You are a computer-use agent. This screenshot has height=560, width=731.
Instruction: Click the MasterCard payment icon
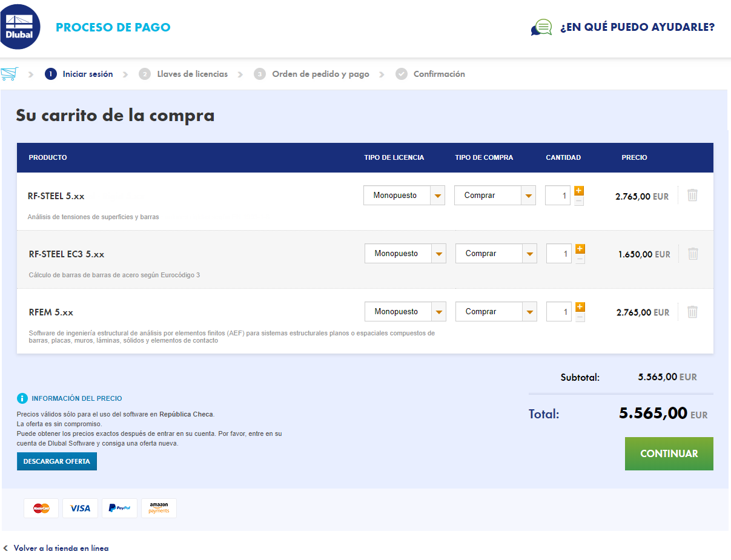[41, 508]
